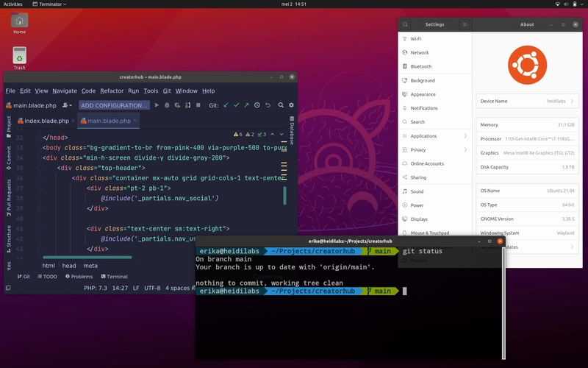Open Git history clock icon
This screenshot has width=588, height=368.
(x=257, y=105)
